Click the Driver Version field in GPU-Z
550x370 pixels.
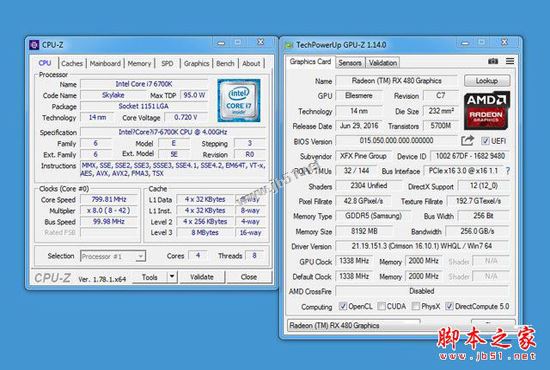pyautogui.click(x=422, y=246)
